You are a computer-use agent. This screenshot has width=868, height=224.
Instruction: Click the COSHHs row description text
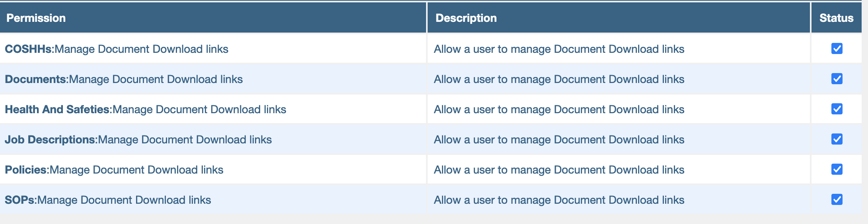559,49
